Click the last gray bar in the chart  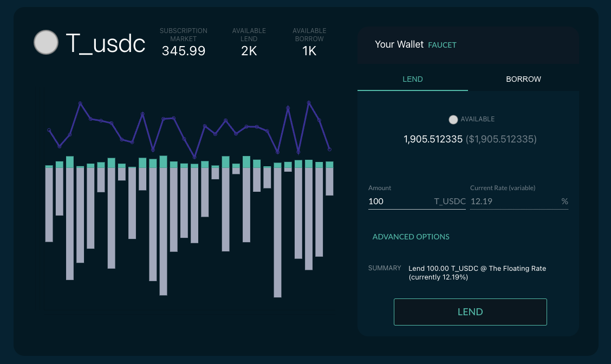[x=330, y=181]
